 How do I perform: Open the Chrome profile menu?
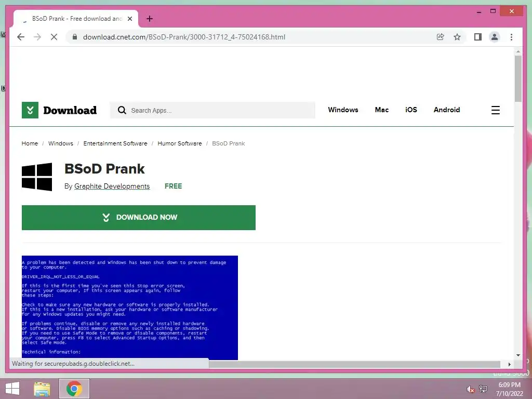click(x=495, y=37)
